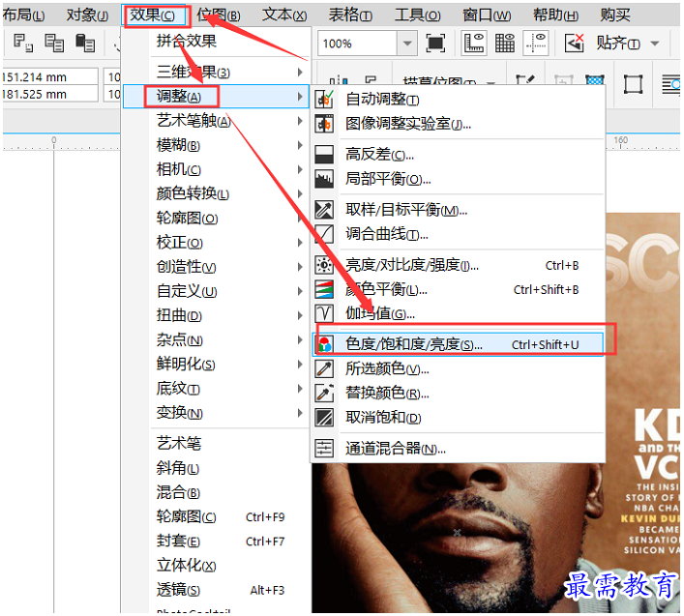Choose 封套 (Envelope) entry

tap(217, 542)
